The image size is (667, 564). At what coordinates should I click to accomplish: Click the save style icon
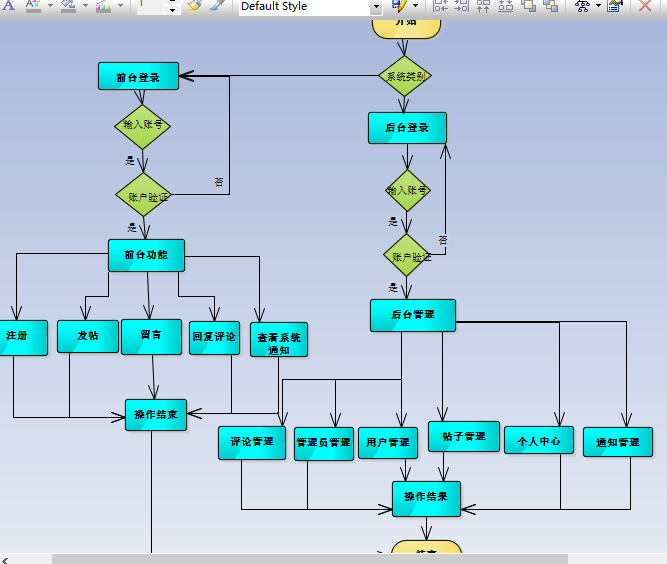[399, 6]
